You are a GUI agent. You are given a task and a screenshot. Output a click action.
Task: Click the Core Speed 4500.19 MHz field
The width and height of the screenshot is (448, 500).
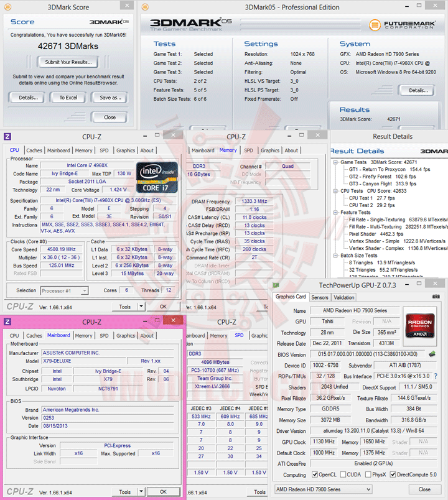coord(62,249)
